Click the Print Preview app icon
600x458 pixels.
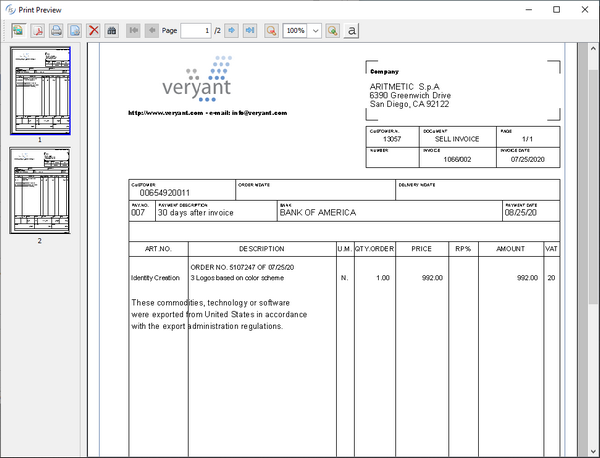10,10
